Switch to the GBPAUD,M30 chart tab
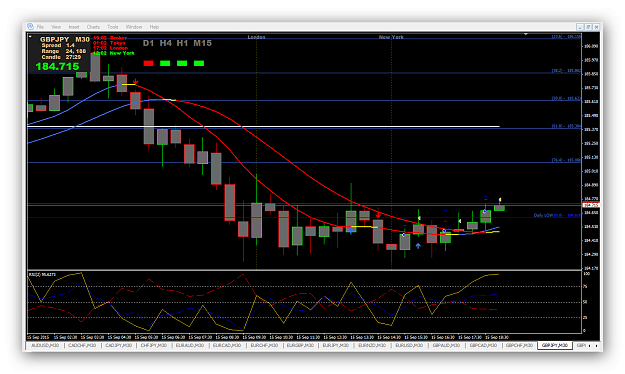 446,345
